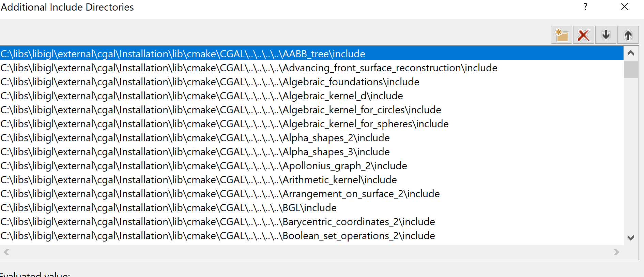Select the Boolean_set_operations_2 include directory

click(217, 235)
